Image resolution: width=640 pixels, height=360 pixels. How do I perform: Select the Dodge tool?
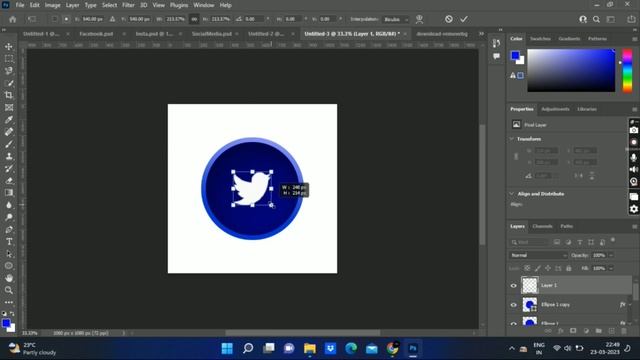(9, 217)
